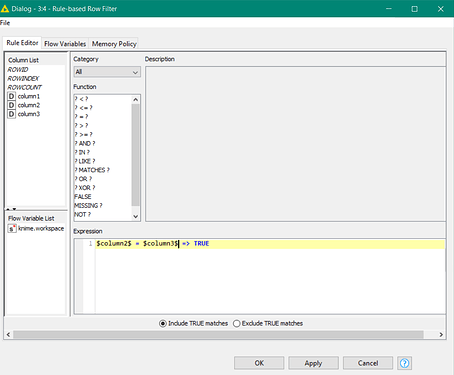Click the help question mark icon

(x=404, y=363)
